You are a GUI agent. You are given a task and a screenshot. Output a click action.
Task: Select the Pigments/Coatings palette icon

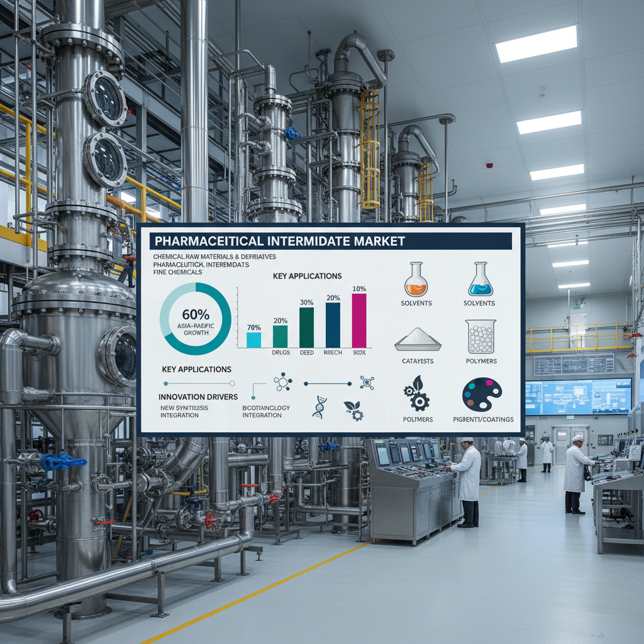482,394
